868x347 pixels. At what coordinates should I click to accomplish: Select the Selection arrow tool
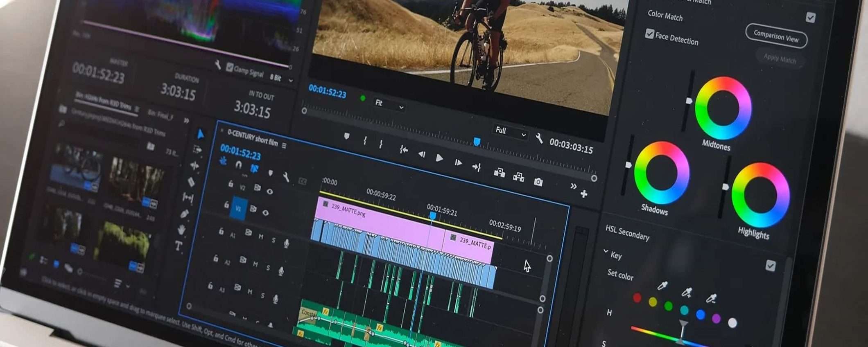pos(201,134)
